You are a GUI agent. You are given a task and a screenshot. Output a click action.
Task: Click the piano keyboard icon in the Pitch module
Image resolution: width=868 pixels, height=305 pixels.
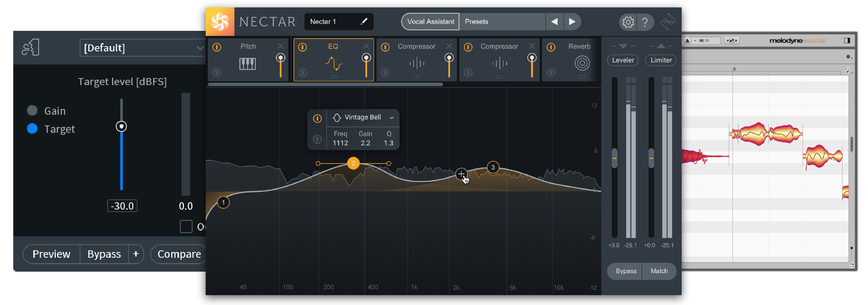click(248, 64)
